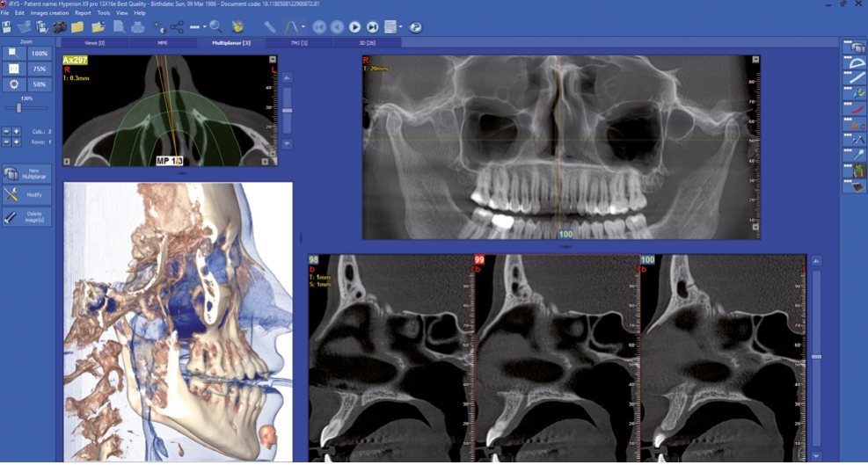Open the dropdown next to dash line tool

204,26
